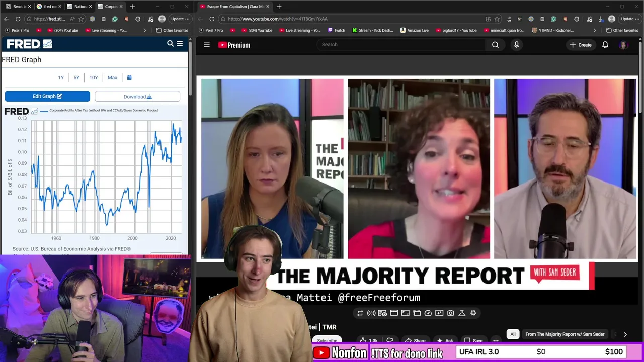Open '(304) YouTube' bookmark in FRED window
The height and width of the screenshot is (362, 644).
[62, 30]
